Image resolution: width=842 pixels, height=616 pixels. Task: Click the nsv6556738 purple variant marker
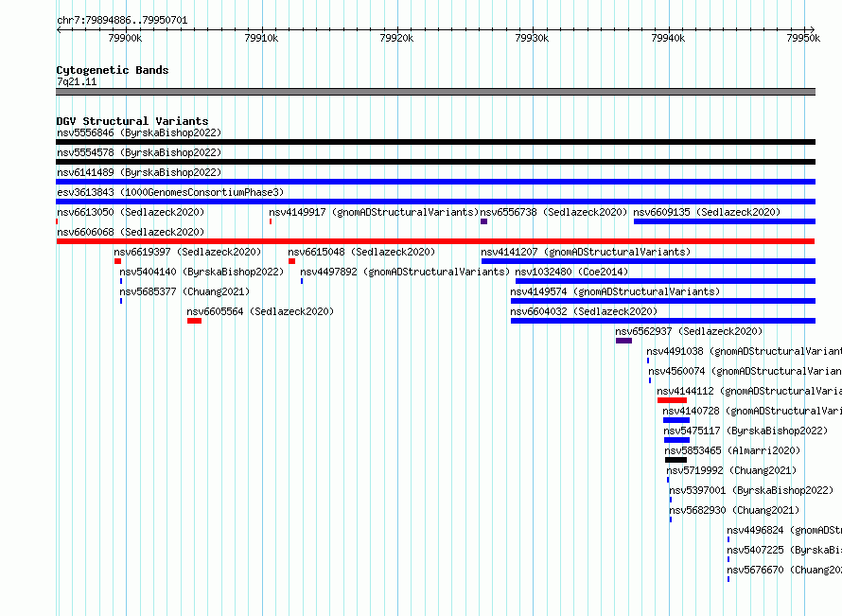pyautogui.click(x=483, y=221)
